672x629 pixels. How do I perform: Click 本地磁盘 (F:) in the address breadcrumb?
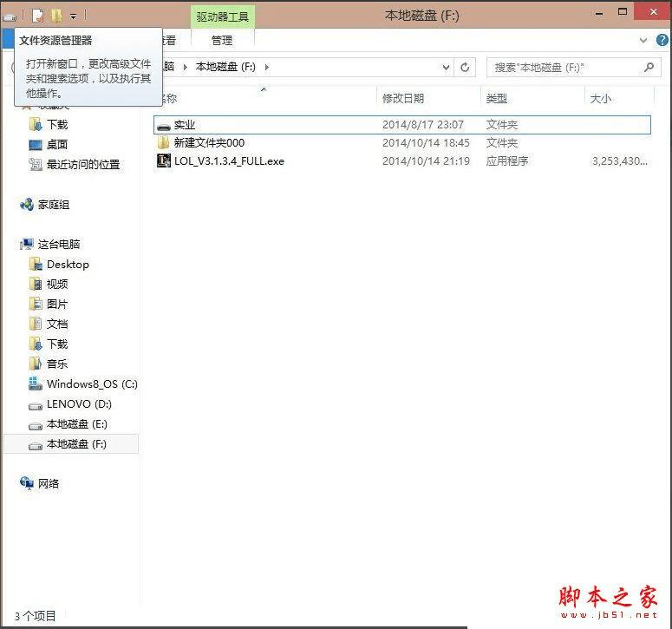225,67
